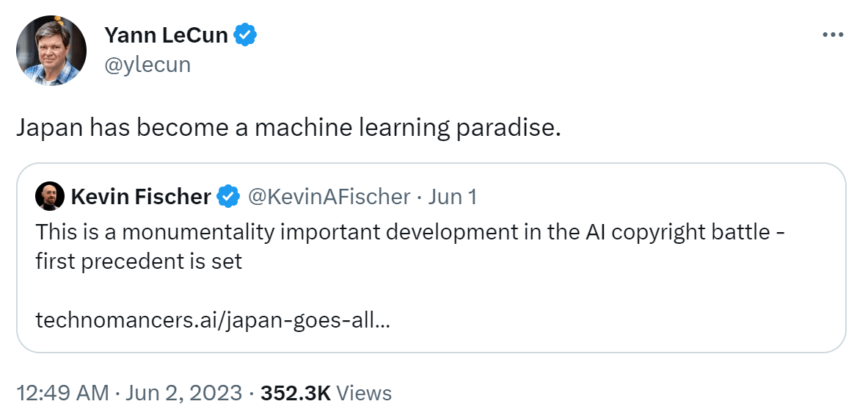The width and height of the screenshot is (868, 415).
Task: Click Yann LeCun's blue verified badge
Action: [x=244, y=35]
